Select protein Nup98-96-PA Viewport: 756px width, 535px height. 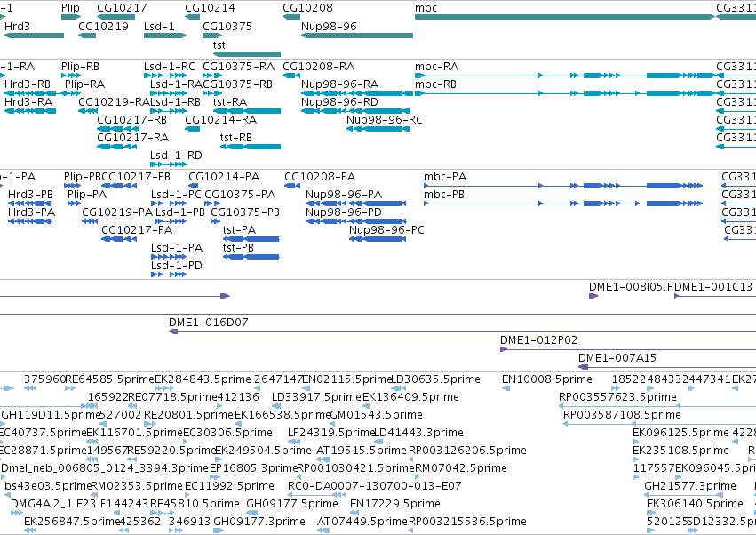tap(344, 195)
